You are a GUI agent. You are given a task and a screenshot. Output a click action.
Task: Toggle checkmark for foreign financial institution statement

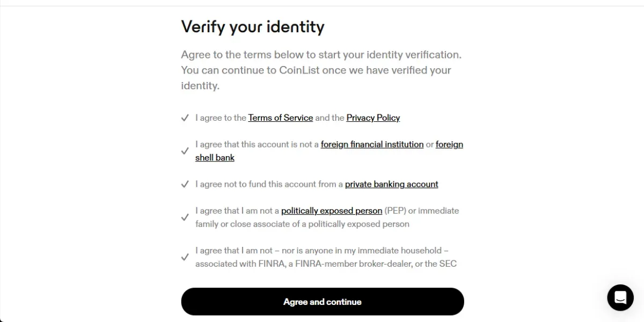[185, 151]
